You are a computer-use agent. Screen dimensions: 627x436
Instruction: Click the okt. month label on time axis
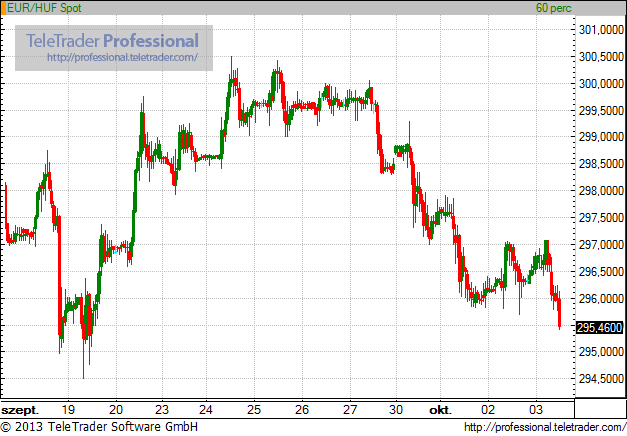(440, 410)
